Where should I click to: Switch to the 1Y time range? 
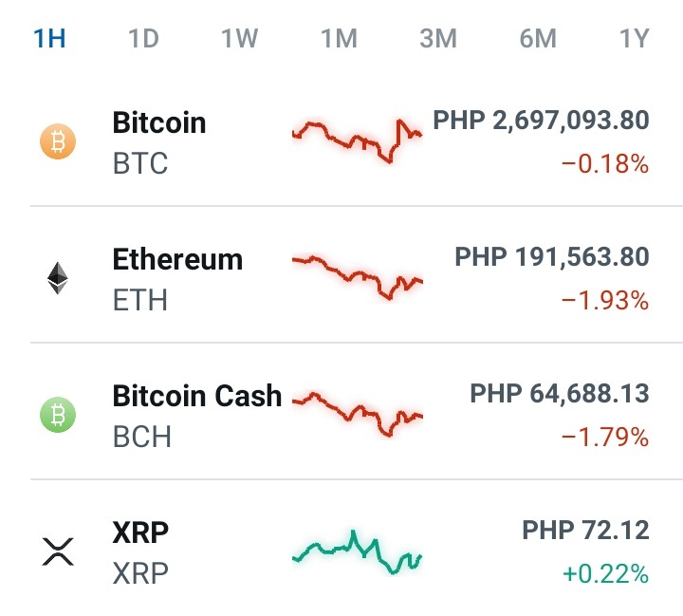(x=635, y=38)
